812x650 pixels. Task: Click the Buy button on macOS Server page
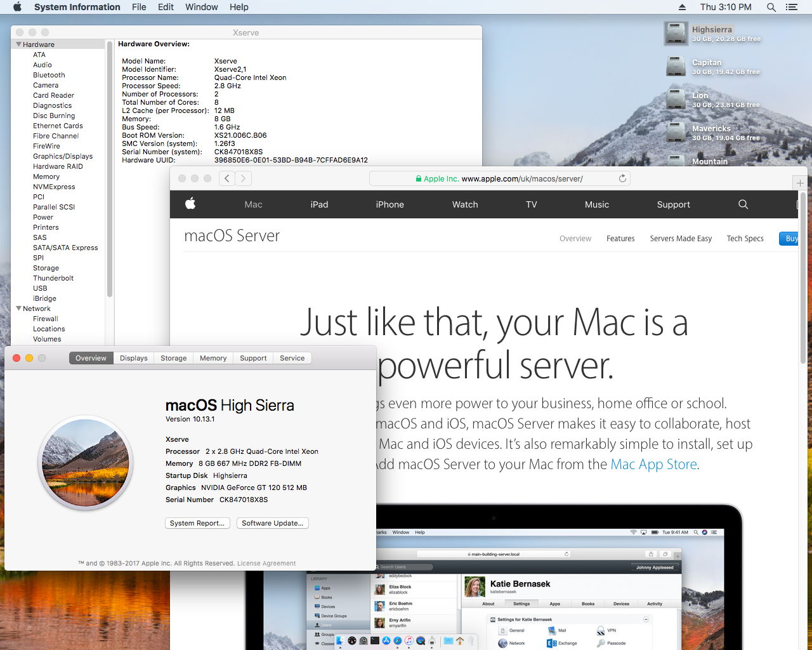point(789,239)
